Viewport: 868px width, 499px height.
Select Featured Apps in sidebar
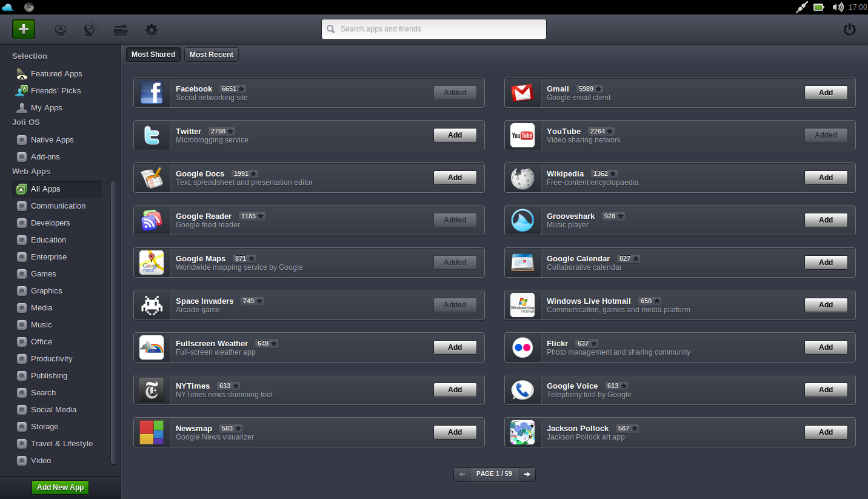[56, 74]
